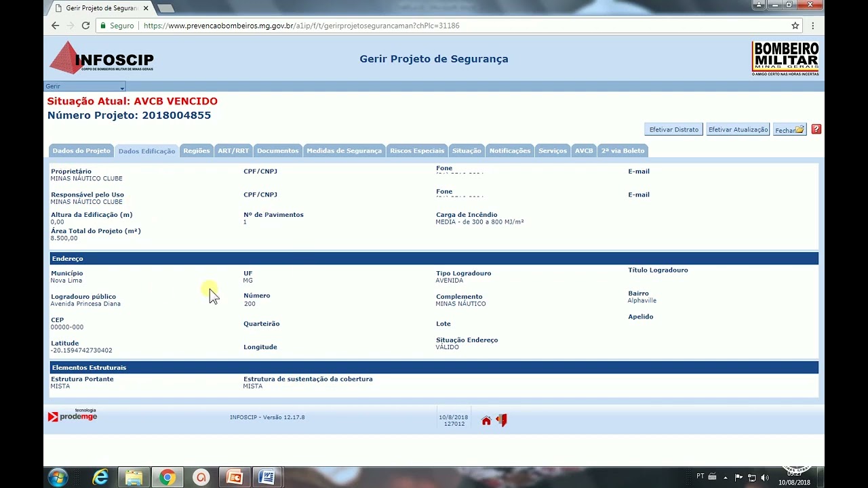Click the browser back arrow

[x=55, y=26]
